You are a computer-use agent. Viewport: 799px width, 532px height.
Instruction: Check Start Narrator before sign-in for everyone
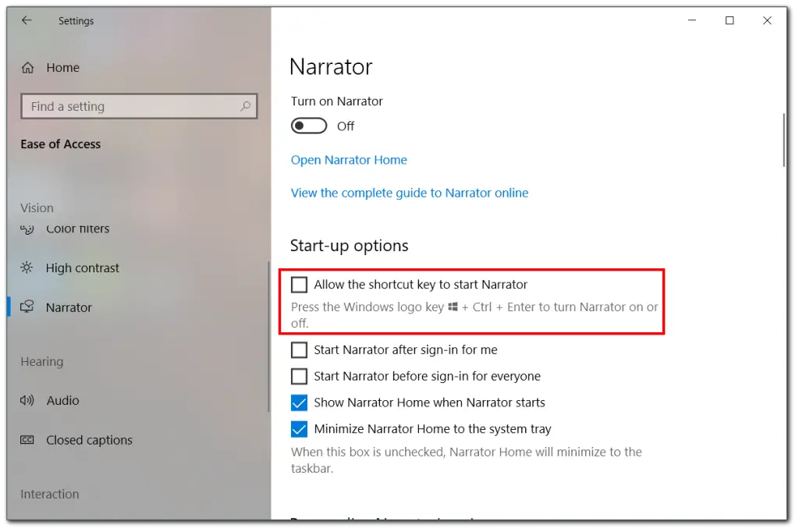tap(299, 376)
